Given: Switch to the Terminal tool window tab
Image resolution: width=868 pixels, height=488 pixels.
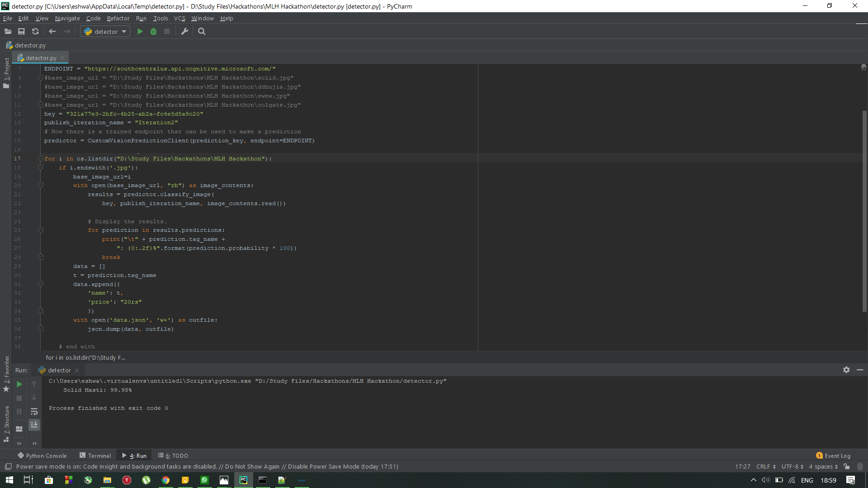Looking at the screenshot, I should [95, 455].
